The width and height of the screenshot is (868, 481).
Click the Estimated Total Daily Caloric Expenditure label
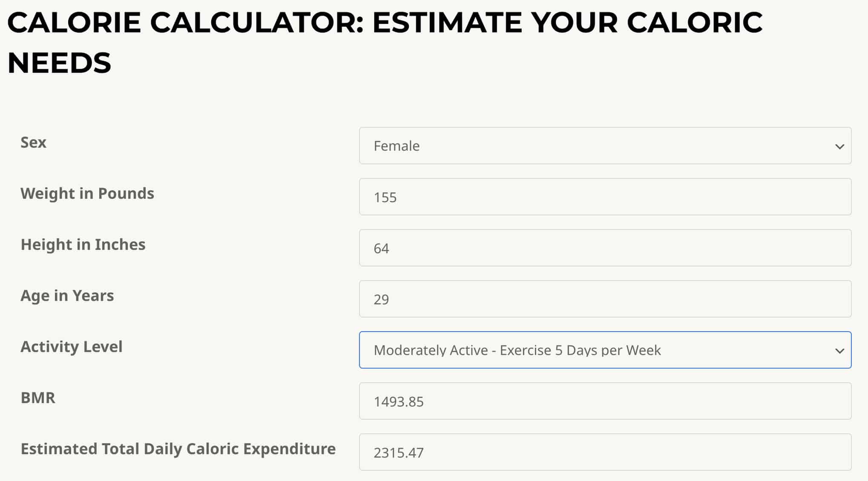(x=178, y=448)
